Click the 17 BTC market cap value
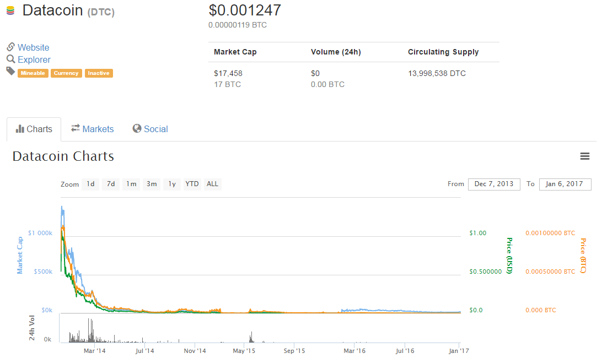This screenshot has width=602, height=364. tap(227, 84)
